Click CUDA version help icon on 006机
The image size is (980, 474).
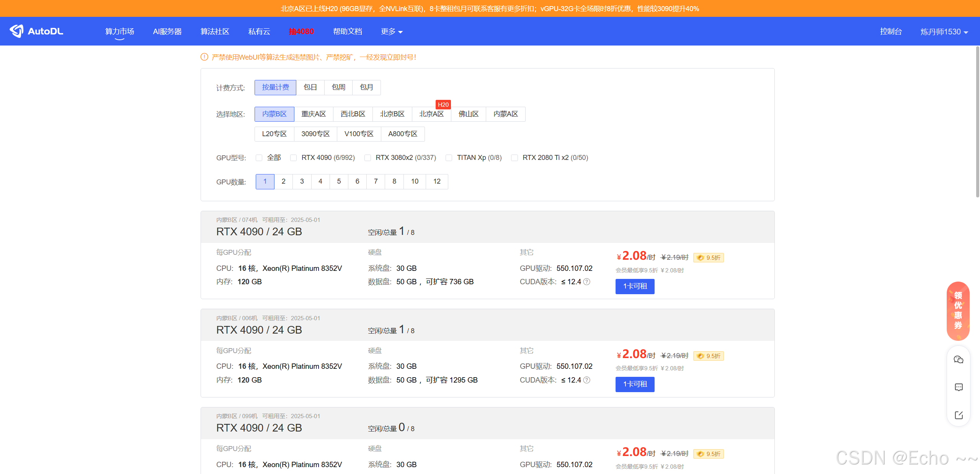click(587, 380)
